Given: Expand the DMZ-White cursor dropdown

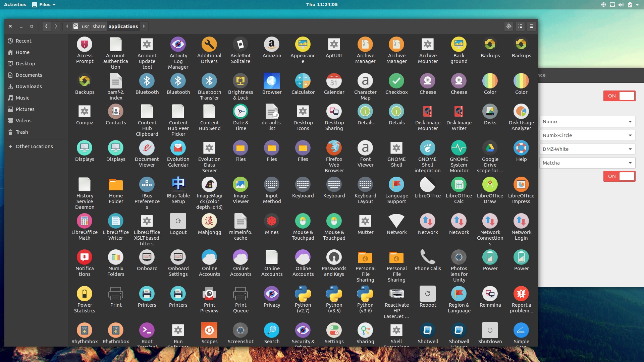Looking at the screenshot, I should point(587,149).
